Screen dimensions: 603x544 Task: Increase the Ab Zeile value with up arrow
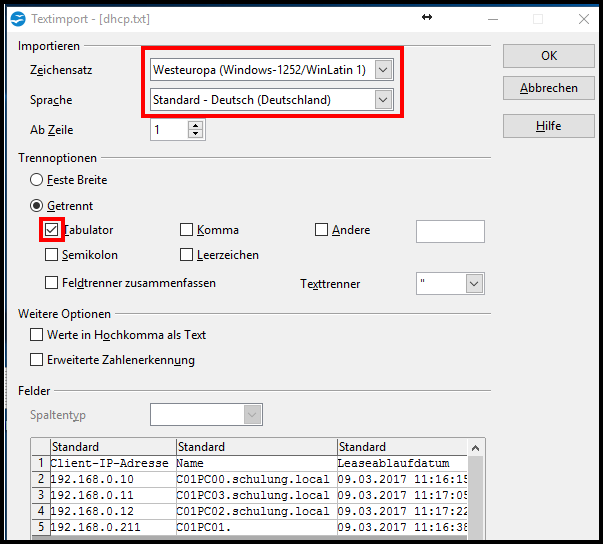[x=195, y=125]
